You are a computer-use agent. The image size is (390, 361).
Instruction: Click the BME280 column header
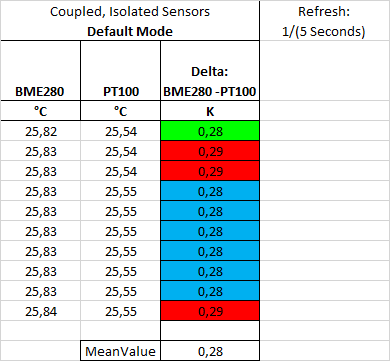(40, 71)
